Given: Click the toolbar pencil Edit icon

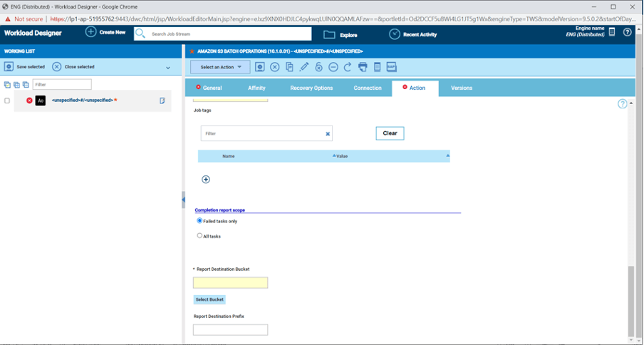Looking at the screenshot, I should [x=304, y=67].
